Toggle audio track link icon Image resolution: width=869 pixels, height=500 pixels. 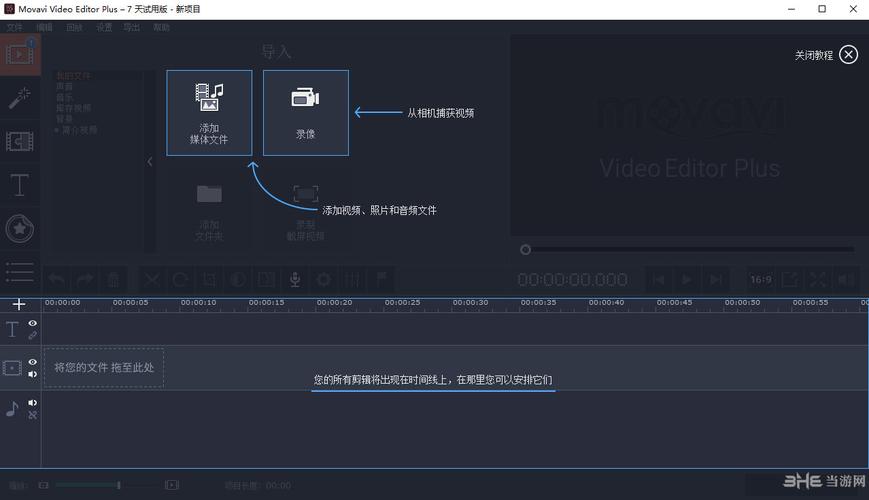(33, 415)
